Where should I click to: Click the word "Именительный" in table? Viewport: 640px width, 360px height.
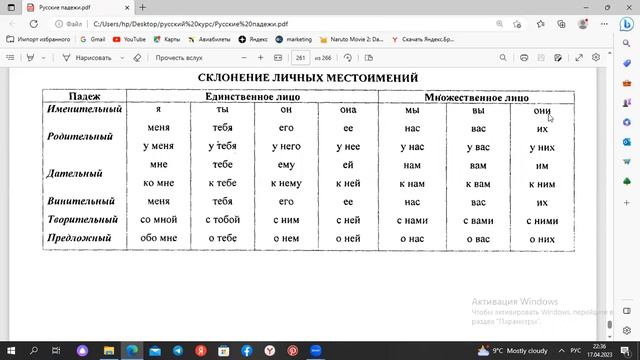coord(84,109)
